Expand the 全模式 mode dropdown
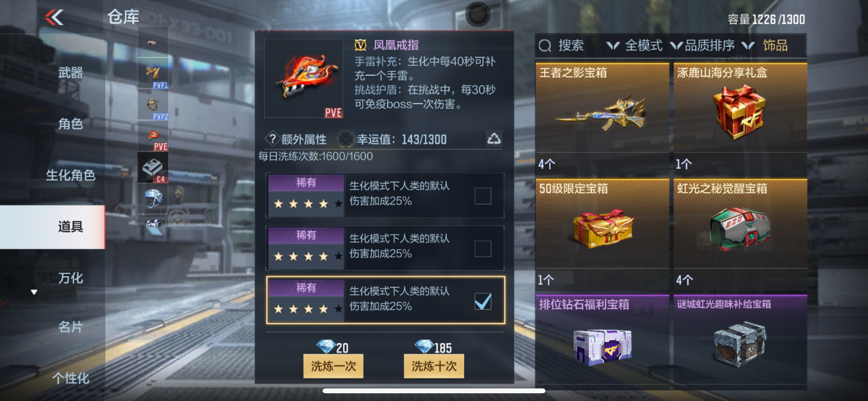The height and width of the screenshot is (401, 868). [635, 46]
